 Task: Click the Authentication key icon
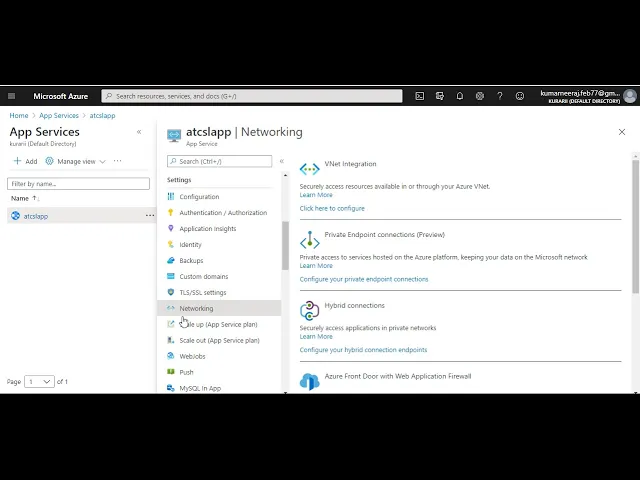171,212
